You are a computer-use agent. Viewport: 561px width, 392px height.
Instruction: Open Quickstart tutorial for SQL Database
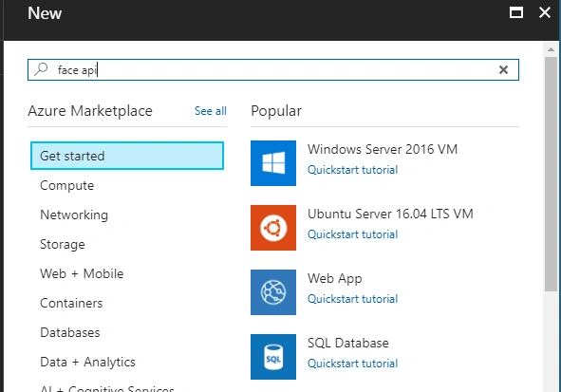(352, 364)
